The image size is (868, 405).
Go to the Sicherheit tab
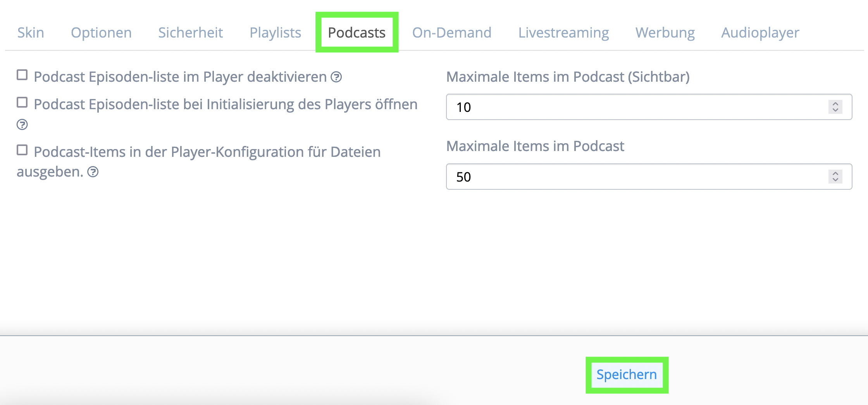[190, 33]
